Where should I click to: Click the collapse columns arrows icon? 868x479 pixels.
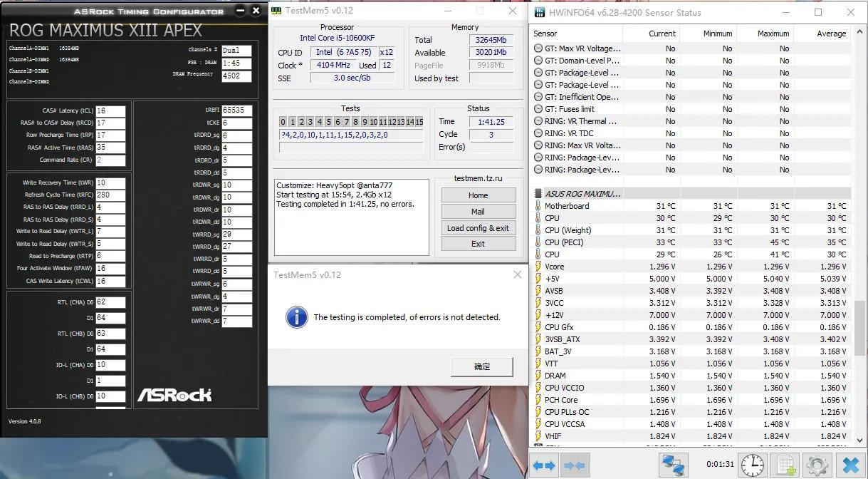(575, 465)
